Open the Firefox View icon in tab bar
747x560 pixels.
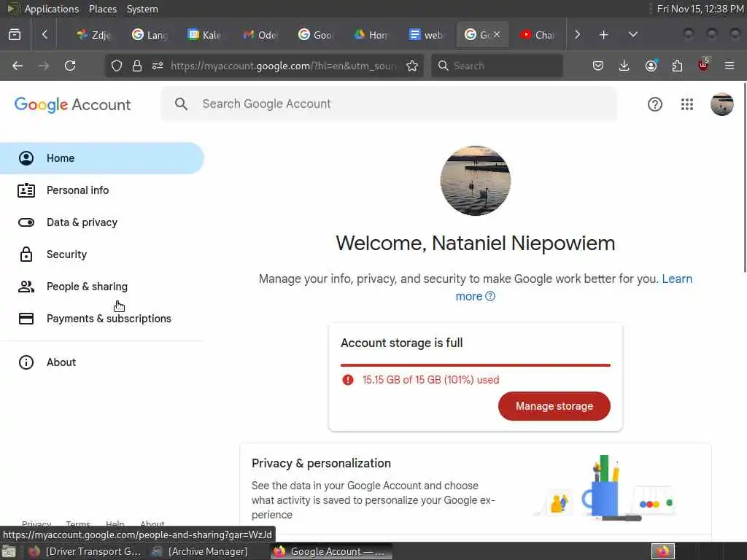[x=15, y=35]
